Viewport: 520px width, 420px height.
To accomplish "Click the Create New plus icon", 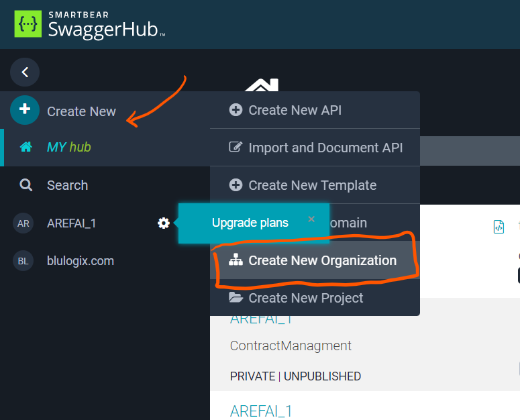I will (x=25, y=111).
